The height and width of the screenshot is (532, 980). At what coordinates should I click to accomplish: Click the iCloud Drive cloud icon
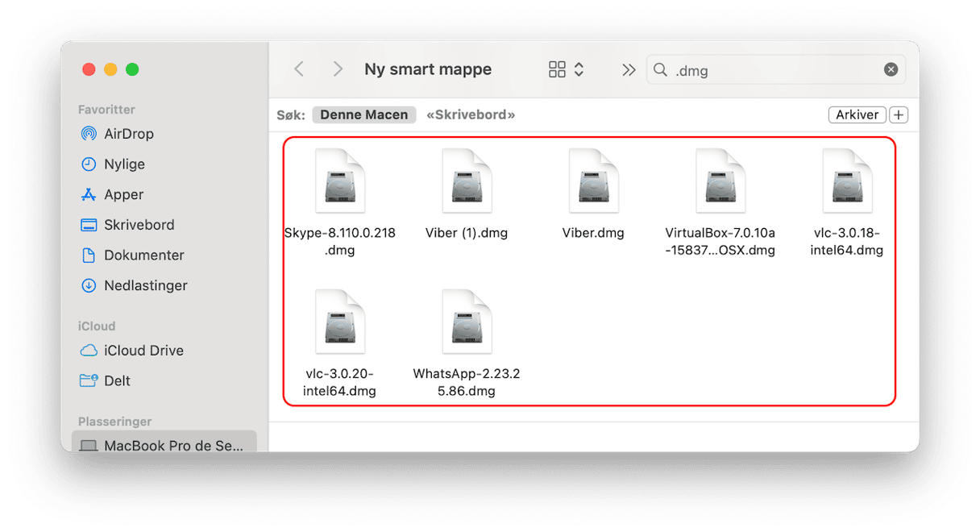point(89,351)
